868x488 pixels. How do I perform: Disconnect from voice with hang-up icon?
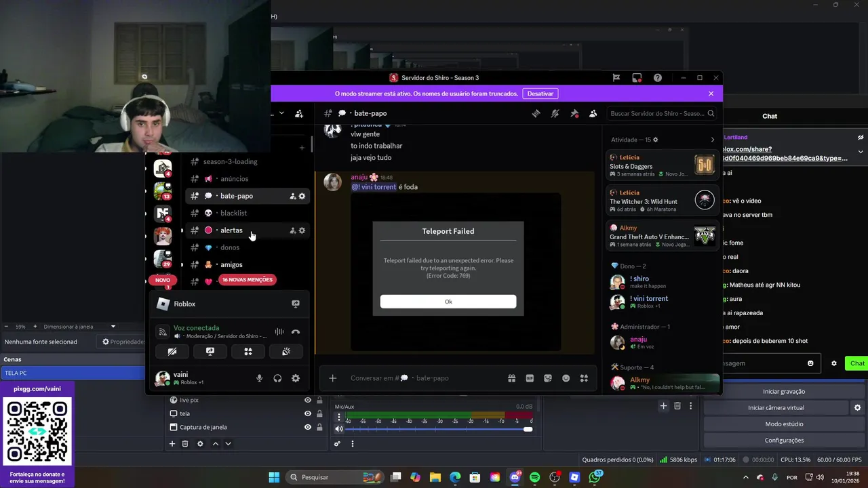click(296, 332)
